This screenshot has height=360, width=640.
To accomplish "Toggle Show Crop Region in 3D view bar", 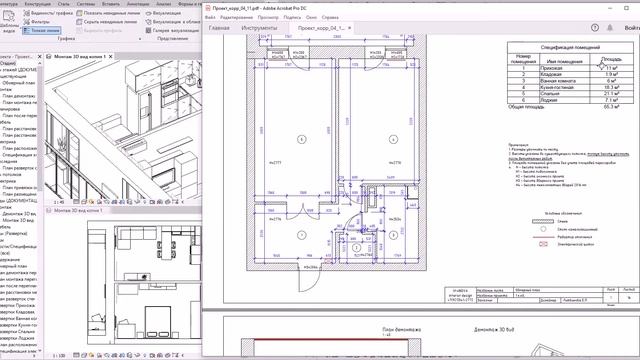I will pyautogui.click(x=122, y=202).
